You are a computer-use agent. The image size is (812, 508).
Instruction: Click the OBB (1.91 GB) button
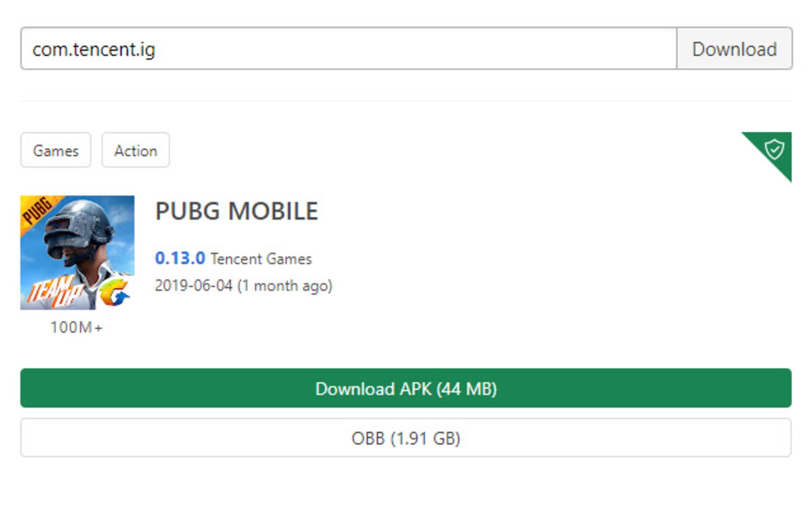pyautogui.click(x=406, y=438)
